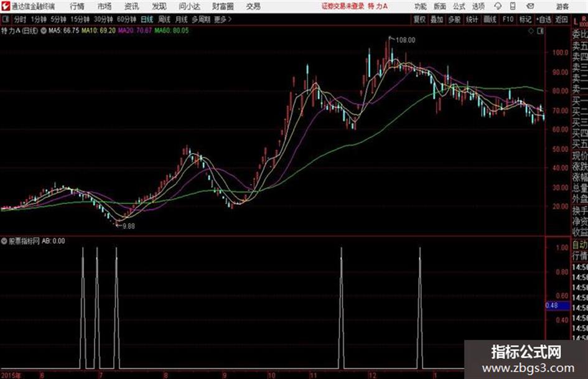Switch to the 1分钟 period tab
Image resolution: width=588 pixels, height=379 pixels.
click(x=39, y=19)
